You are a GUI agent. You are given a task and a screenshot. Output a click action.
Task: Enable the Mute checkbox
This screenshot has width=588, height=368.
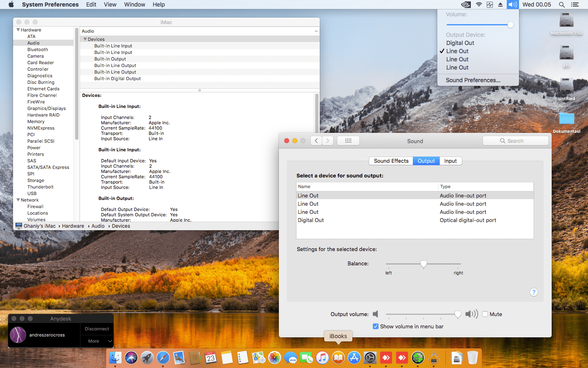485,314
